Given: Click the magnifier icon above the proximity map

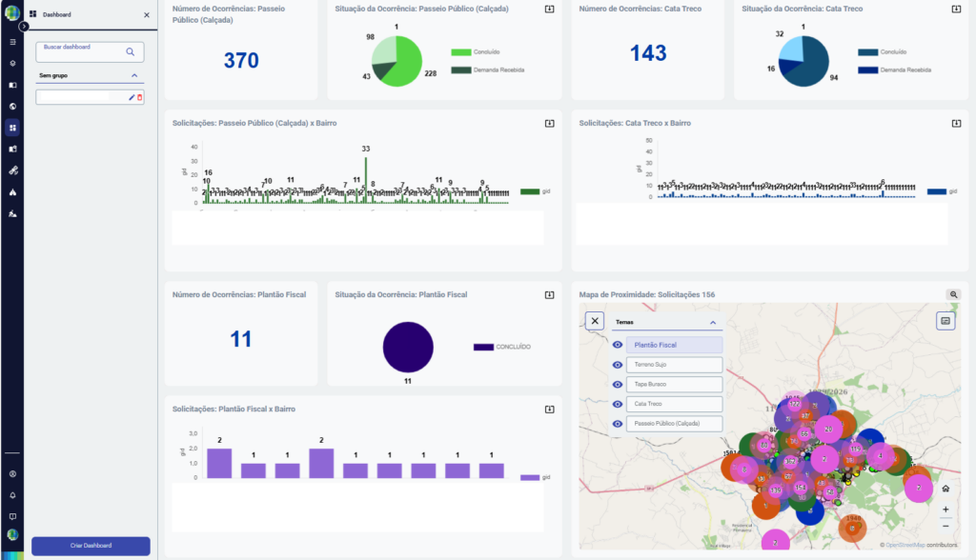Looking at the screenshot, I should click(x=953, y=295).
